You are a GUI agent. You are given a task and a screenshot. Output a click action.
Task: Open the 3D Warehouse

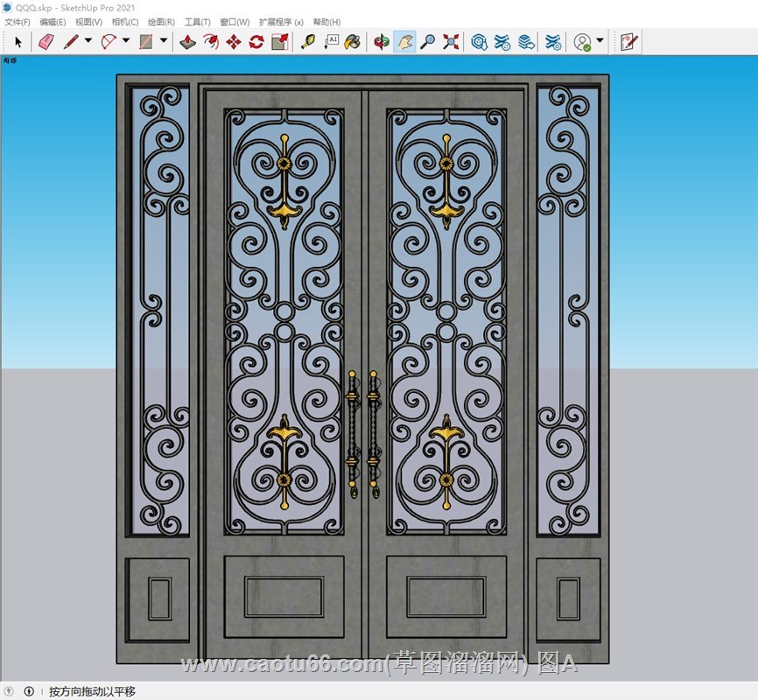480,41
